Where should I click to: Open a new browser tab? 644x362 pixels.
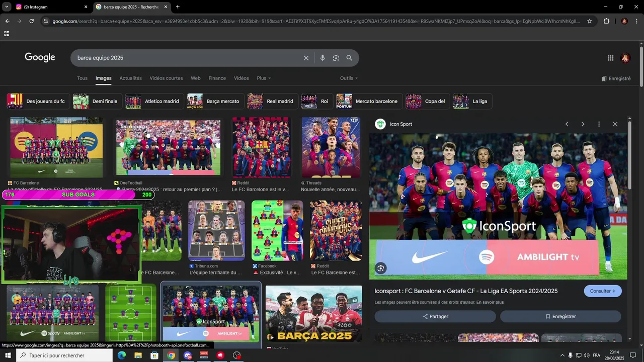(x=178, y=7)
